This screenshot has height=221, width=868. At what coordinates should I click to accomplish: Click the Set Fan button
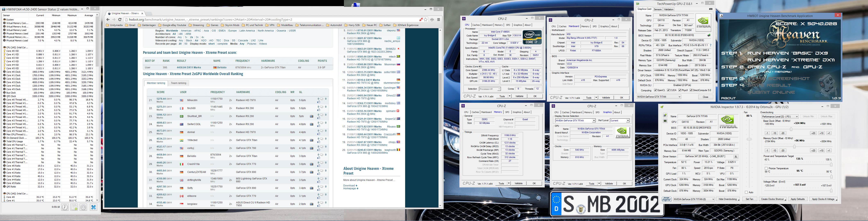click(749, 199)
